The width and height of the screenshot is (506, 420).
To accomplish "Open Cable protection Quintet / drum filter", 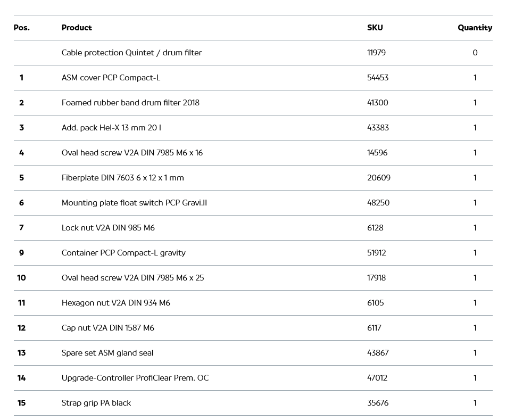I will [131, 53].
